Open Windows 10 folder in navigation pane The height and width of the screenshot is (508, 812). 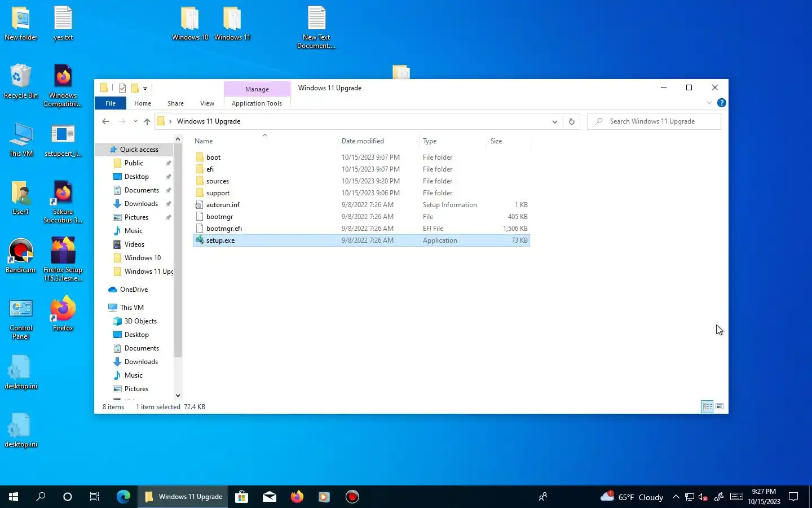coord(143,258)
